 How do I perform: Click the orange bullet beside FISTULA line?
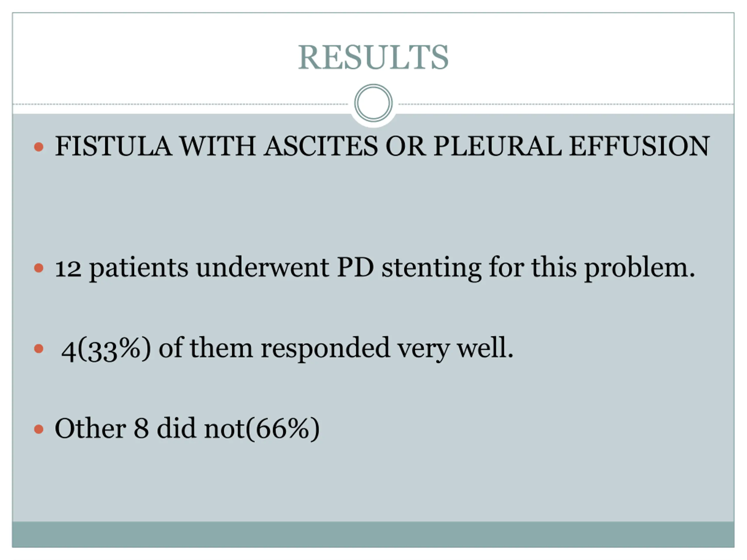pyautogui.click(x=39, y=147)
